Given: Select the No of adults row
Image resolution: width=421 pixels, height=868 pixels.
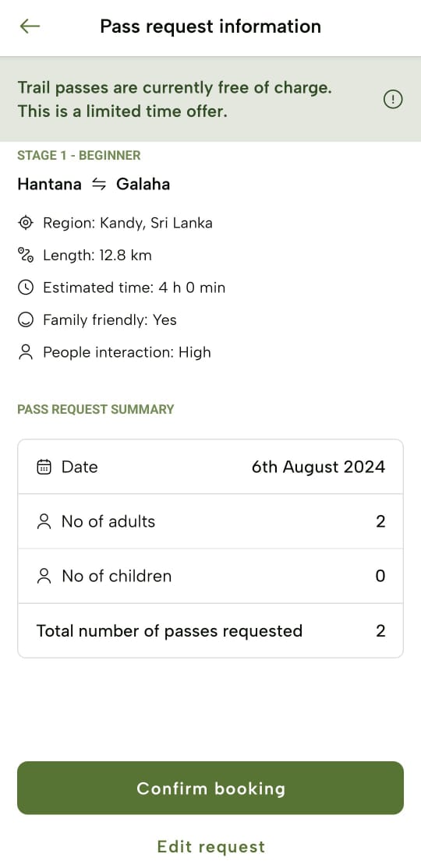Looking at the screenshot, I should pos(210,521).
